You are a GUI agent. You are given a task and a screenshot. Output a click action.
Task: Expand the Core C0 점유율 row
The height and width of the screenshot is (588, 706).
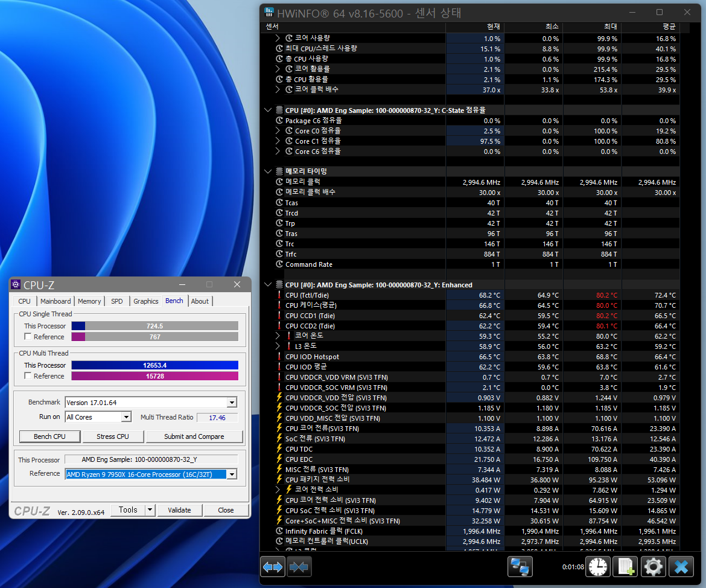tap(278, 130)
